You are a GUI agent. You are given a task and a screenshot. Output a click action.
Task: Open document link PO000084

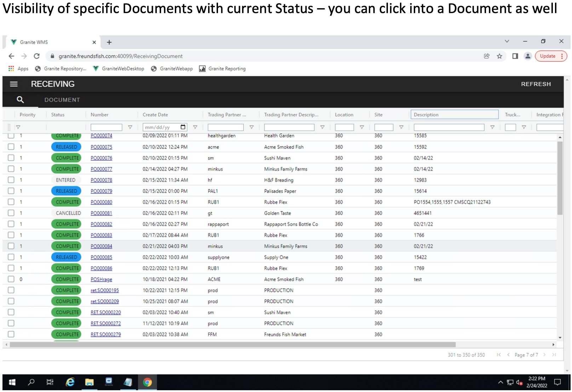[x=101, y=246]
